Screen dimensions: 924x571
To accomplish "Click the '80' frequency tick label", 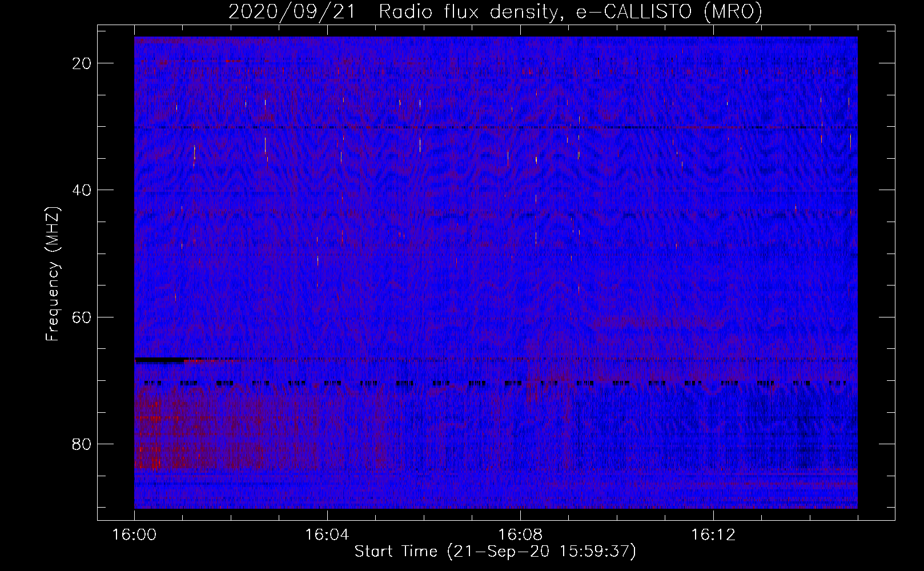I will [x=82, y=444].
